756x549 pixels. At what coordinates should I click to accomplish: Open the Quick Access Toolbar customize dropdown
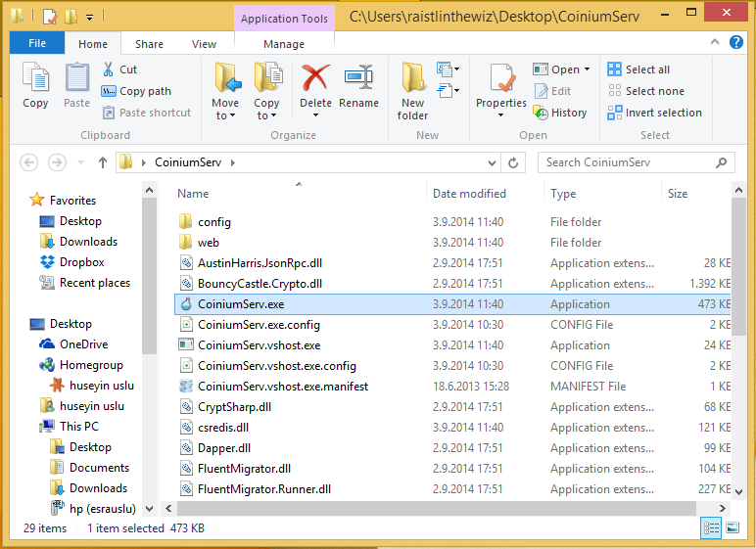coord(90,18)
